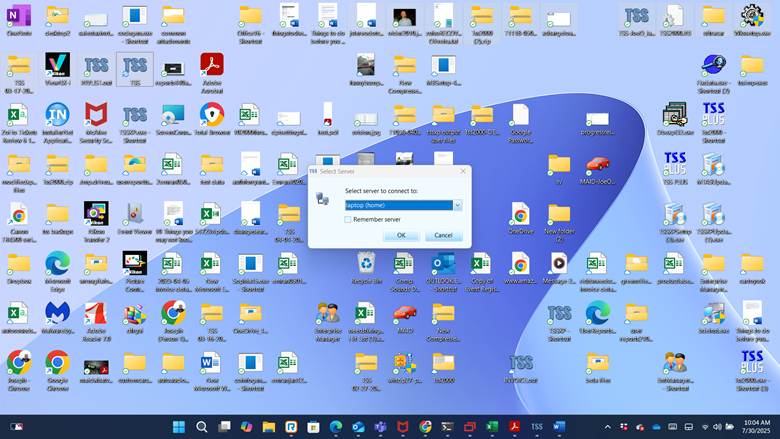Open RingCentral from the taskbar
The image size is (780, 439).
point(291,427)
